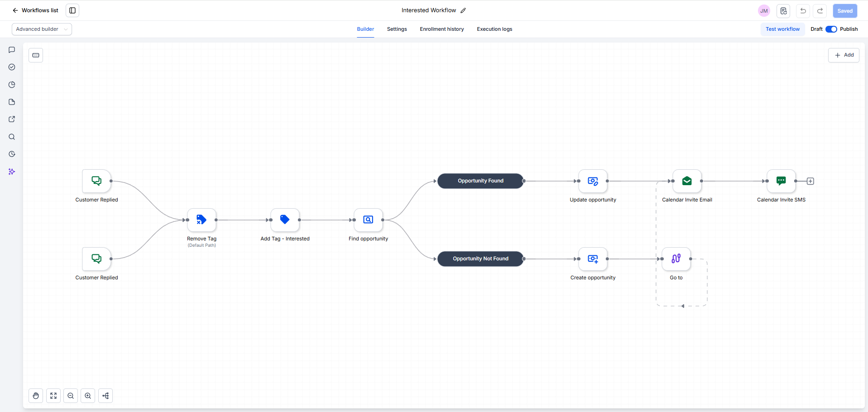Click the fit-to-screen canvas button
868x412 pixels.
point(53,396)
